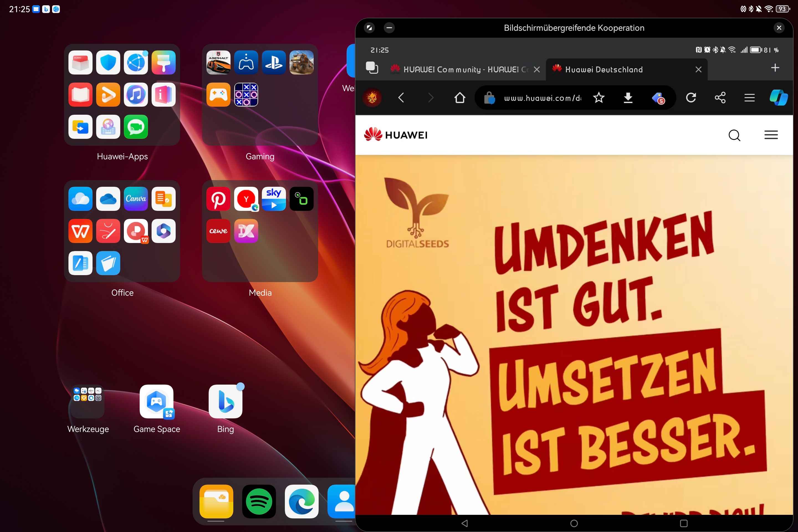Open the tic-tac-toe game in Gaming folder
This screenshot has width=798, height=532.
246,94
